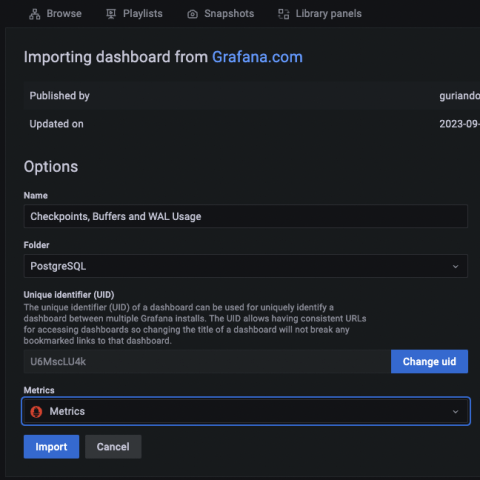Cancel the dashboard import

[113, 447]
